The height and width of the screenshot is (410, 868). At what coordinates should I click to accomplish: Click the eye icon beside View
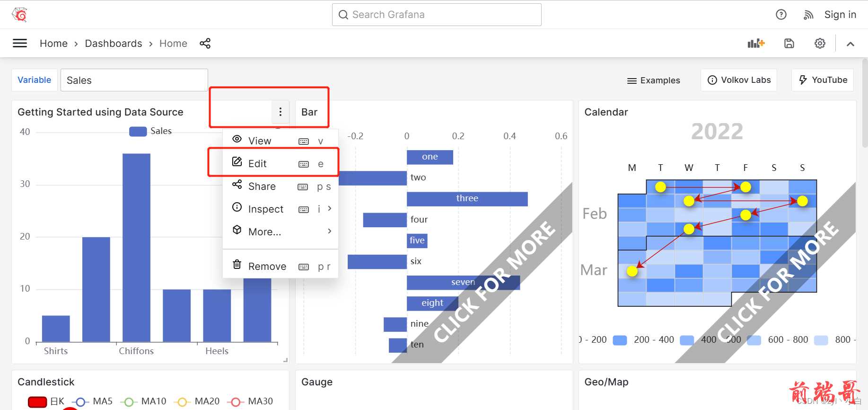point(237,139)
